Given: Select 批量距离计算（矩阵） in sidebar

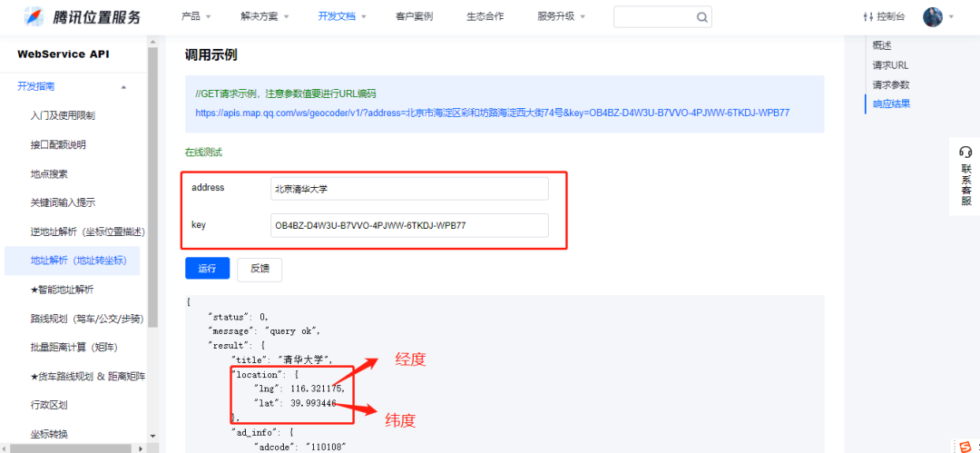Looking at the screenshot, I should point(73,348).
